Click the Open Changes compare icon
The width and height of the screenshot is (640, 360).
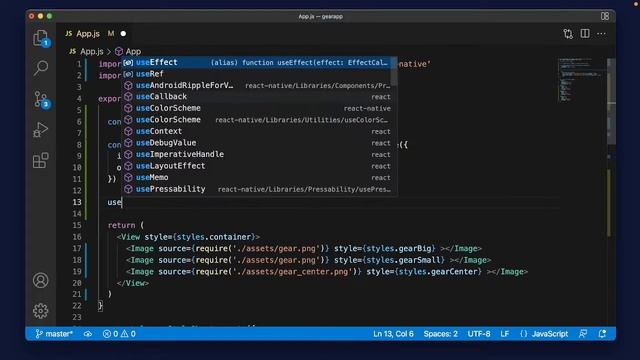pos(568,34)
